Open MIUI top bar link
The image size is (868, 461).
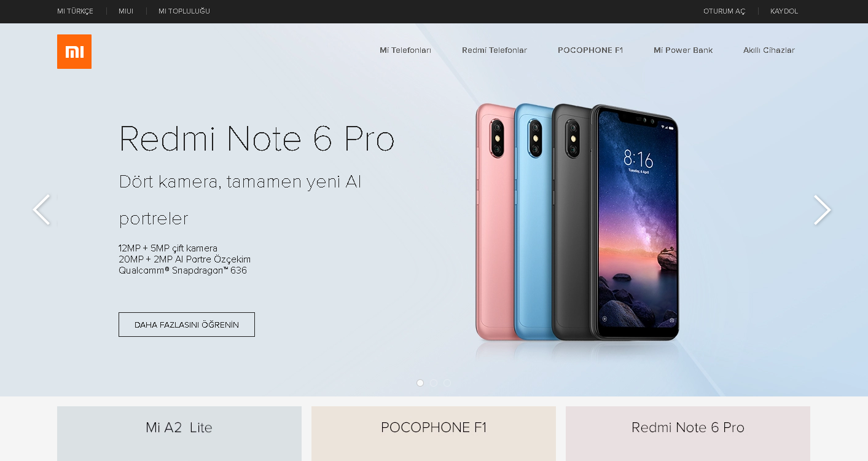(126, 11)
